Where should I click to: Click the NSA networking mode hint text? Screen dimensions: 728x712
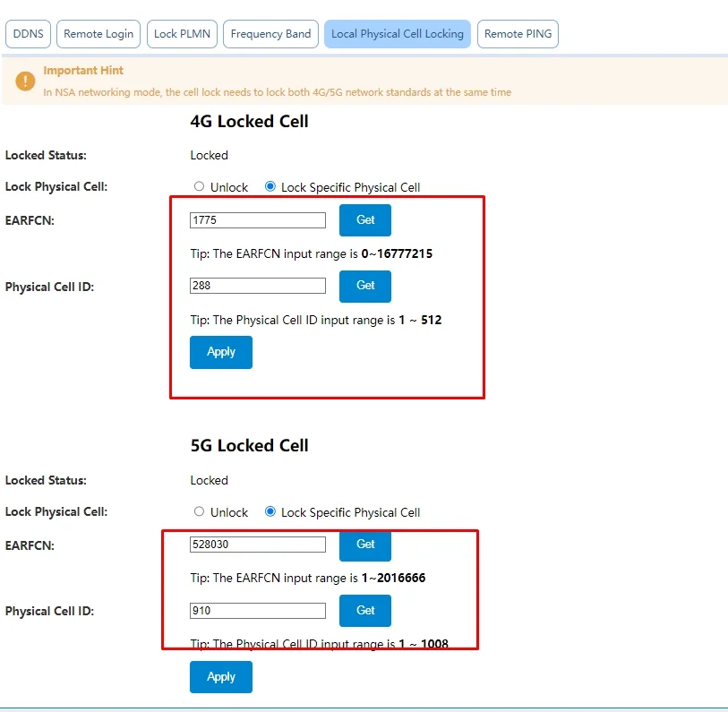(x=278, y=92)
